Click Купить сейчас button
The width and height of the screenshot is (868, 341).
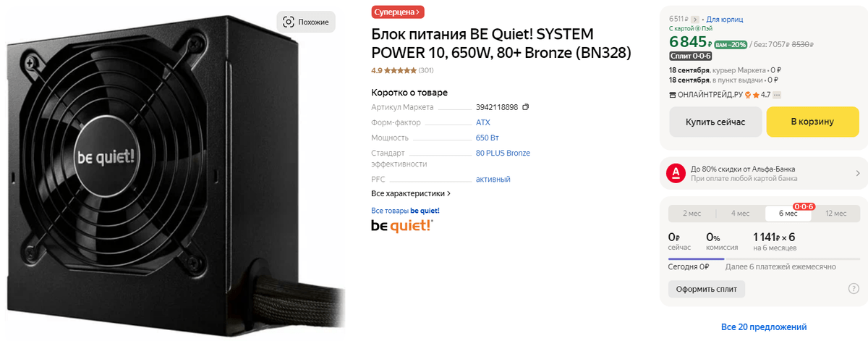coord(715,122)
